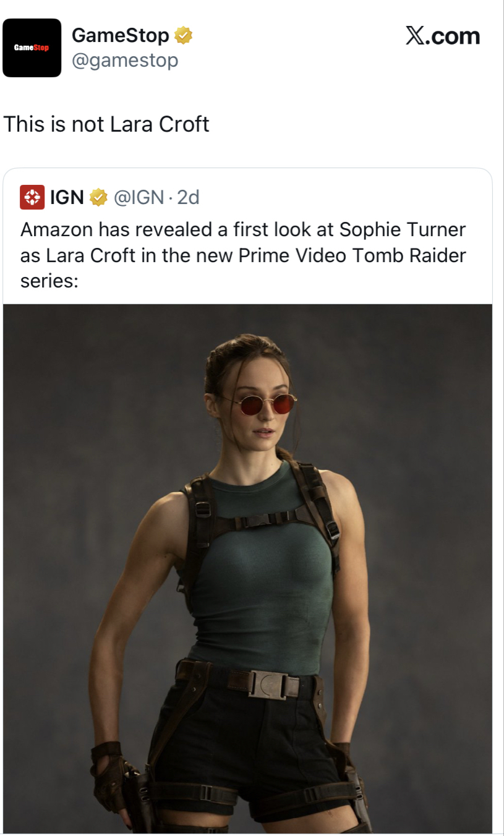
Task: Open IGN's red logo avatar
Action: point(32,197)
